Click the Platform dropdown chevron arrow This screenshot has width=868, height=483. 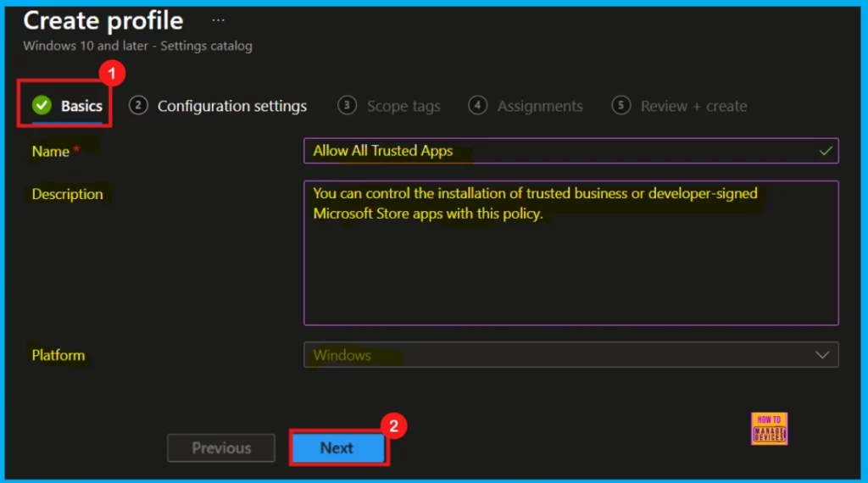coord(822,355)
